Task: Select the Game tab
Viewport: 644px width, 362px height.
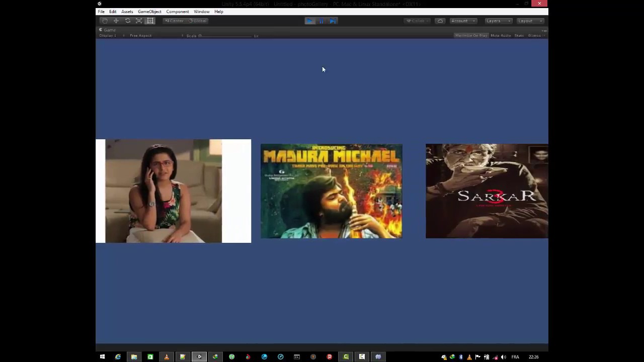Action: 107,30
